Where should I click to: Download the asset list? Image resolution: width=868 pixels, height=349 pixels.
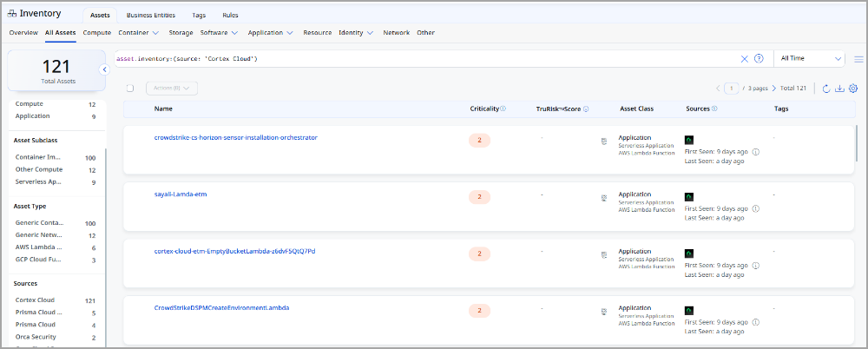coord(839,89)
